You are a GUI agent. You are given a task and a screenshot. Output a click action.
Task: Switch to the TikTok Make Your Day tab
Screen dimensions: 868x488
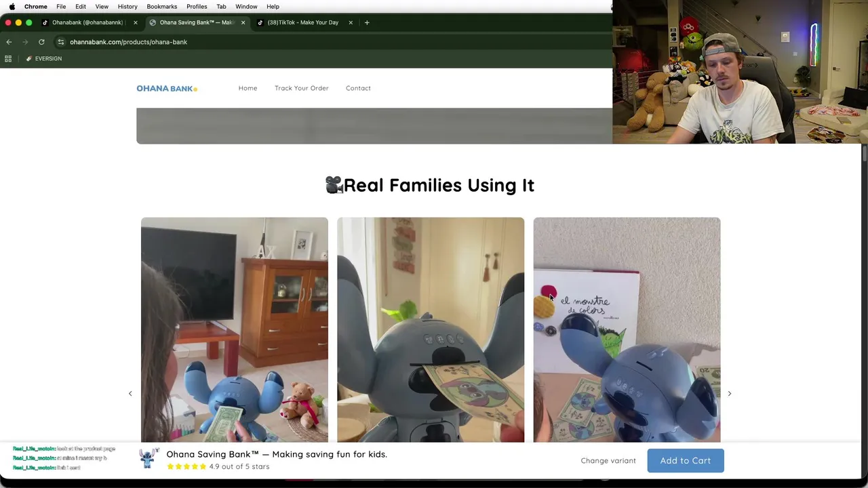tap(303, 22)
